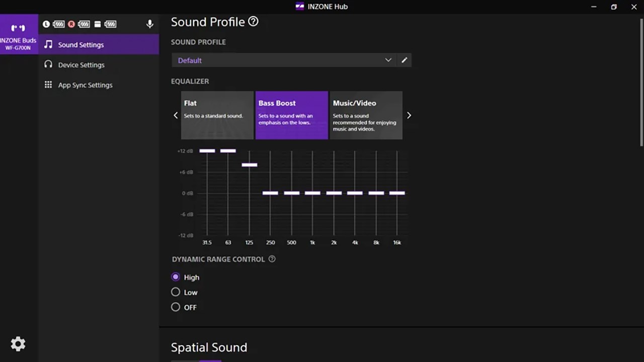Select the INZONE Buds WF-G700N device tile

pos(19,34)
